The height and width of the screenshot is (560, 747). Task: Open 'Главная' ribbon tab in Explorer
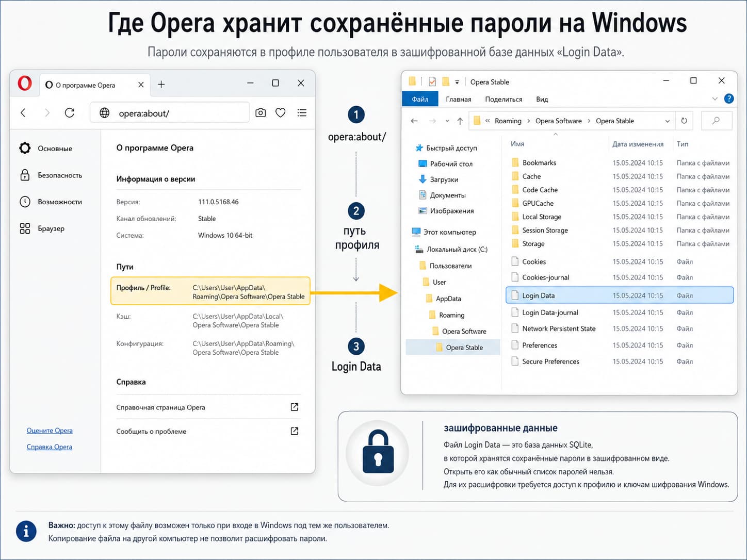pyautogui.click(x=459, y=99)
